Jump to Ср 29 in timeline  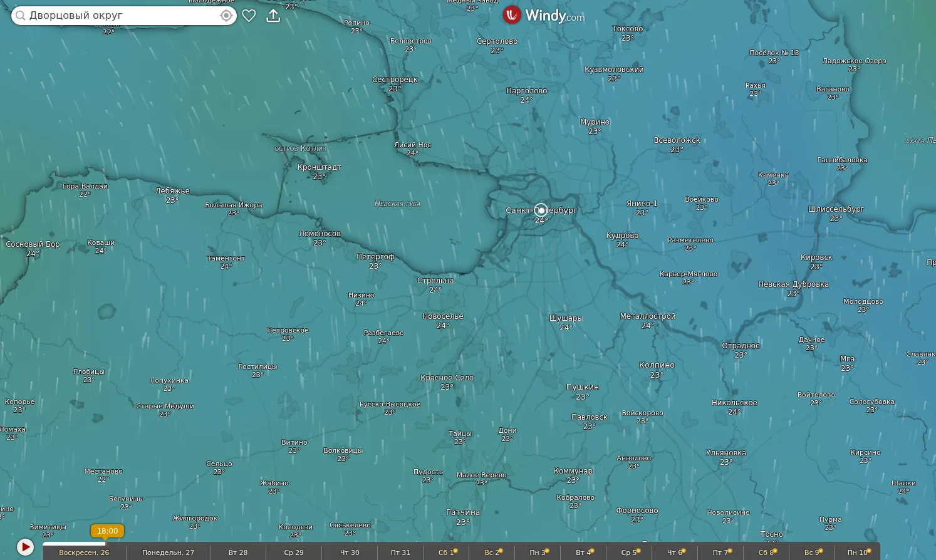(294, 552)
